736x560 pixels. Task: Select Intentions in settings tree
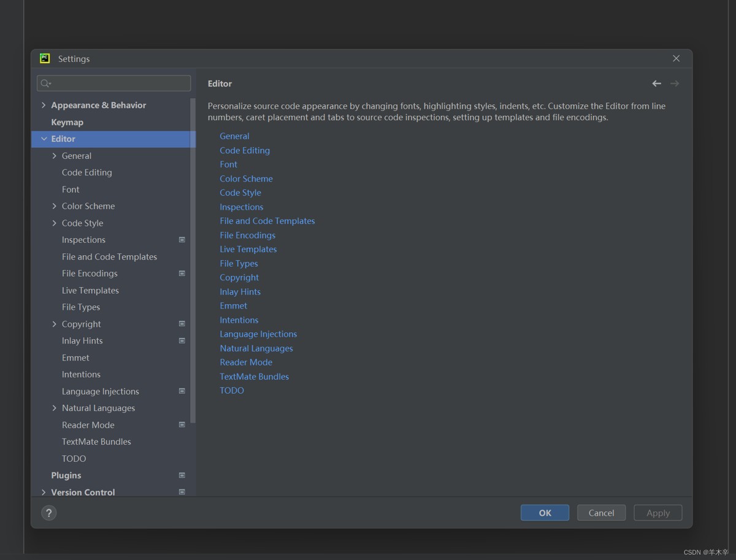81,374
